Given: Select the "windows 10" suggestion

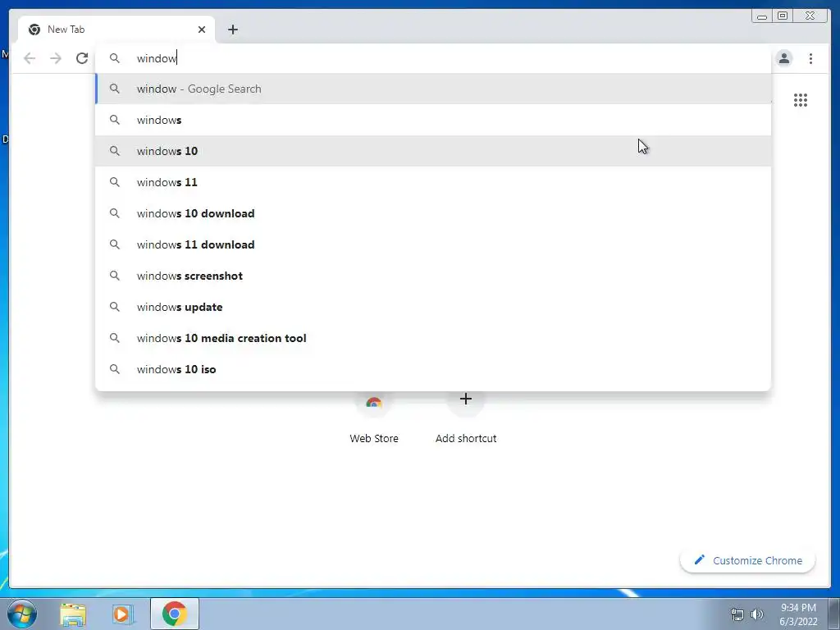Looking at the screenshot, I should (433, 151).
